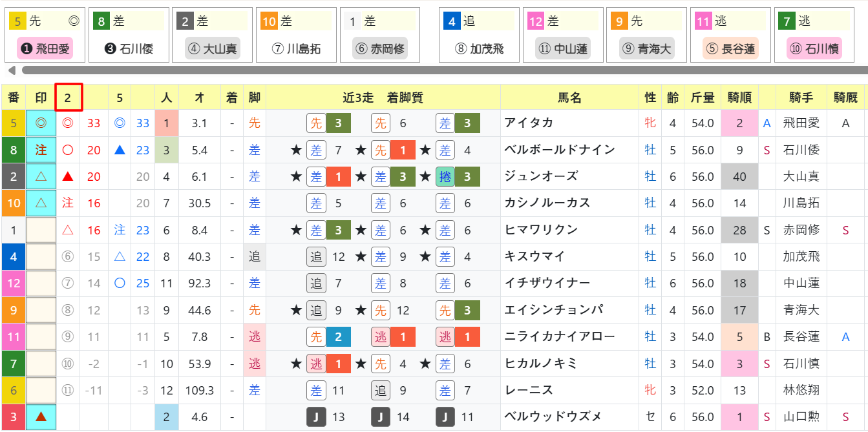Toggle the empty 印 cell for ニライカナイアロー
This screenshot has width=868, height=432.
coord(41,337)
